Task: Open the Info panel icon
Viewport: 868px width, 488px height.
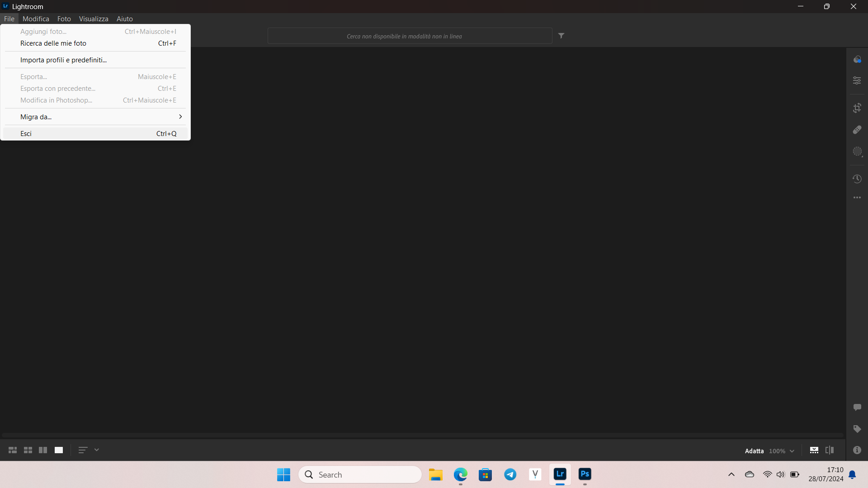Action: tap(857, 450)
